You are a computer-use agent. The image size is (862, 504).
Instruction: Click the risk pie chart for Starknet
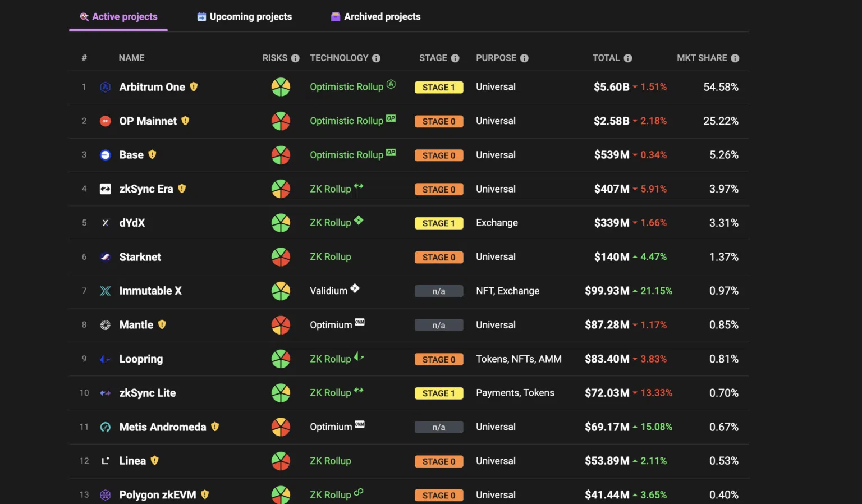[281, 257]
